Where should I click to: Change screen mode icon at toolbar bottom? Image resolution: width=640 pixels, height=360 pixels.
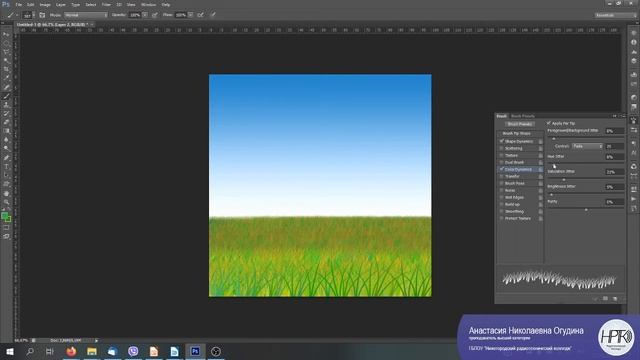tap(6, 236)
